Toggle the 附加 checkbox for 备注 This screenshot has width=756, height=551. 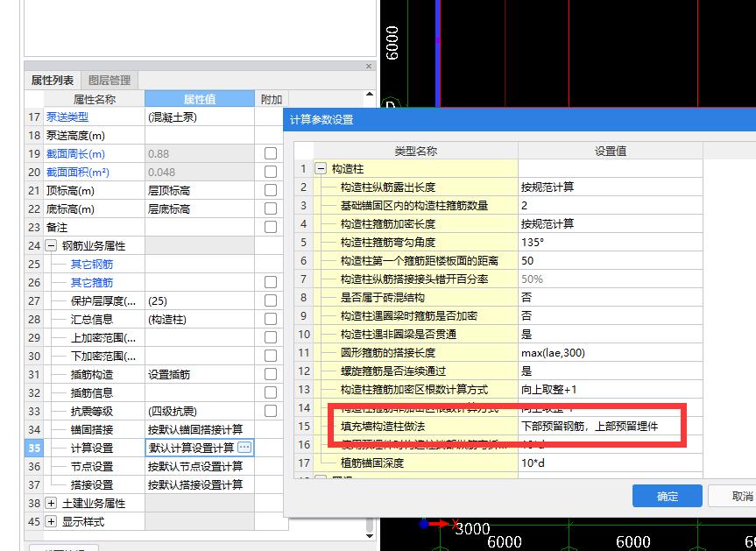(x=268, y=226)
